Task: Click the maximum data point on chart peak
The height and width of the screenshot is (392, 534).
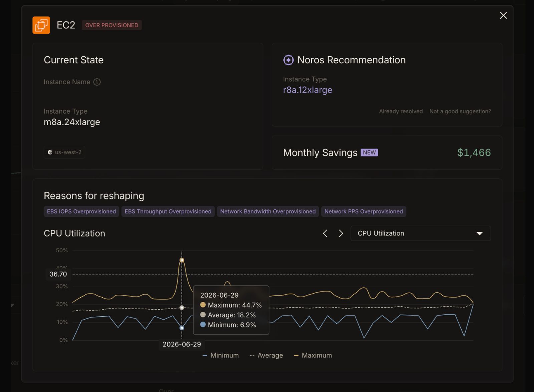Action: tap(182, 260)
